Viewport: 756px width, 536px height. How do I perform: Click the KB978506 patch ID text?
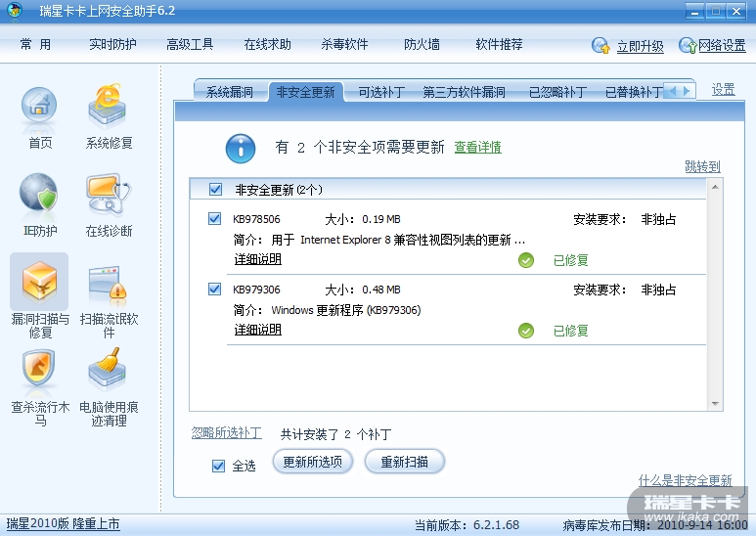pos(256,219)
